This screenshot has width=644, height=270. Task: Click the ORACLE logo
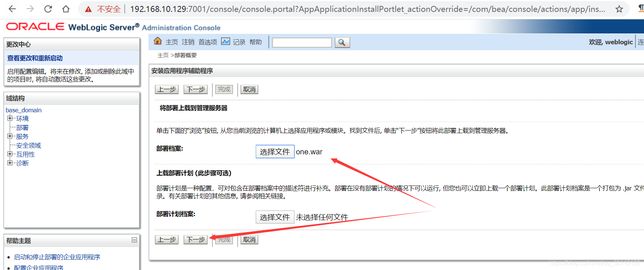point(35,26)
